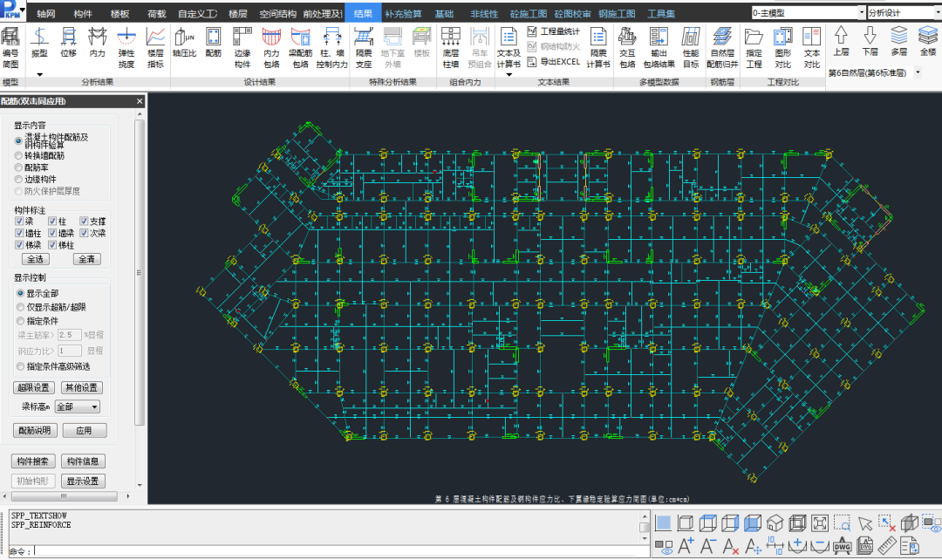Open 柱、墙控制内力 results
This screenshot has width=942, height=560.
click(331, 48)
